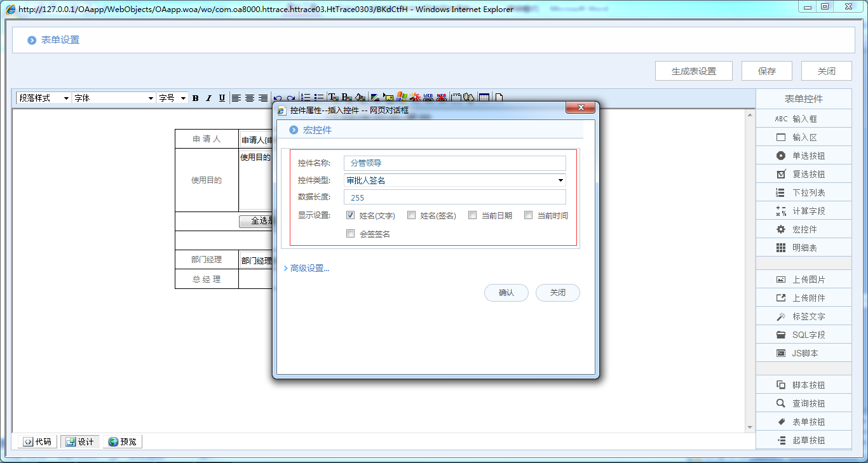Expand the 高级设置 section
The width and height of the screenshot is (868, 463).
[309, 268]
